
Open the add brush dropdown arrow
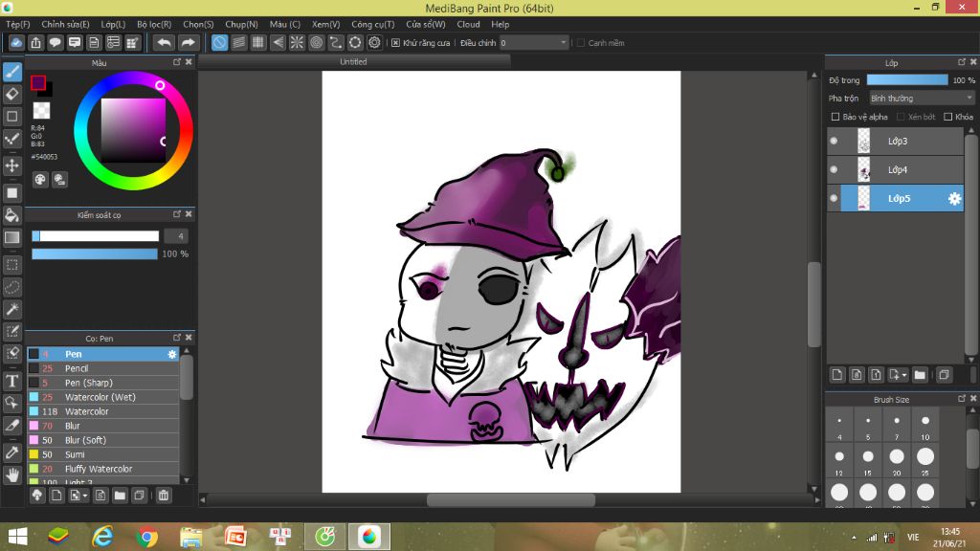point(85,496)
